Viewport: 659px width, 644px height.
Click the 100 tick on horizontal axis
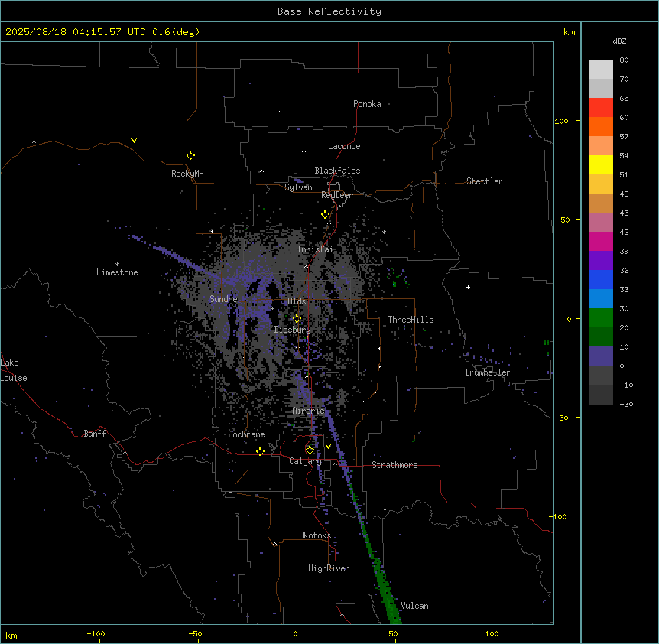(492, 633)
